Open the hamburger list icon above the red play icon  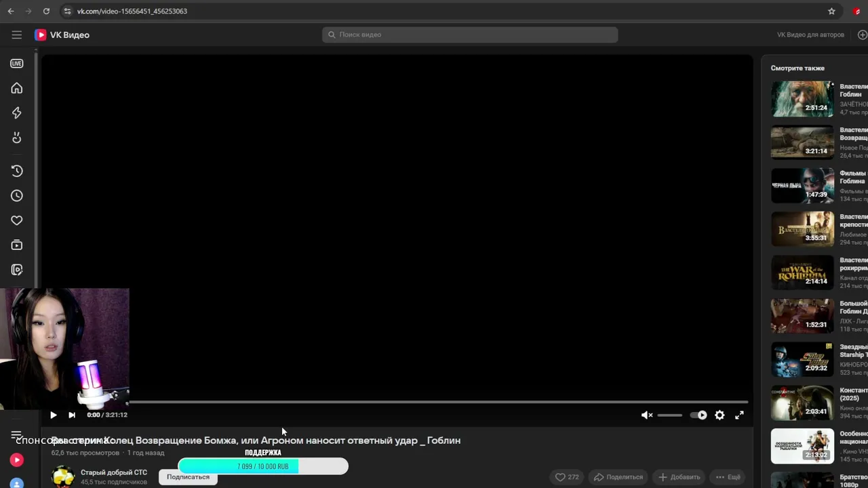point(17,434)
